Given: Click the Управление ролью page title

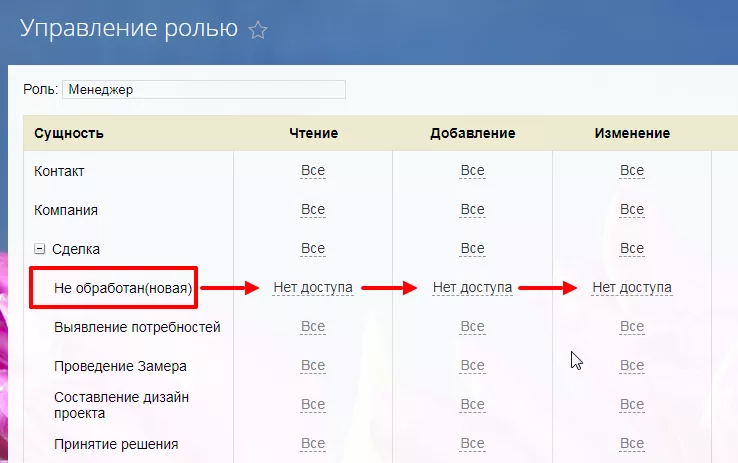Looking at the screenshot, I should click(x=129, y=29).
